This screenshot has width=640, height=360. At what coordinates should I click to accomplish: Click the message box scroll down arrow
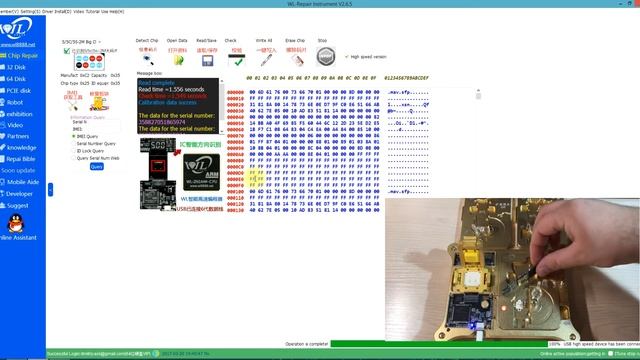(222, 131)
